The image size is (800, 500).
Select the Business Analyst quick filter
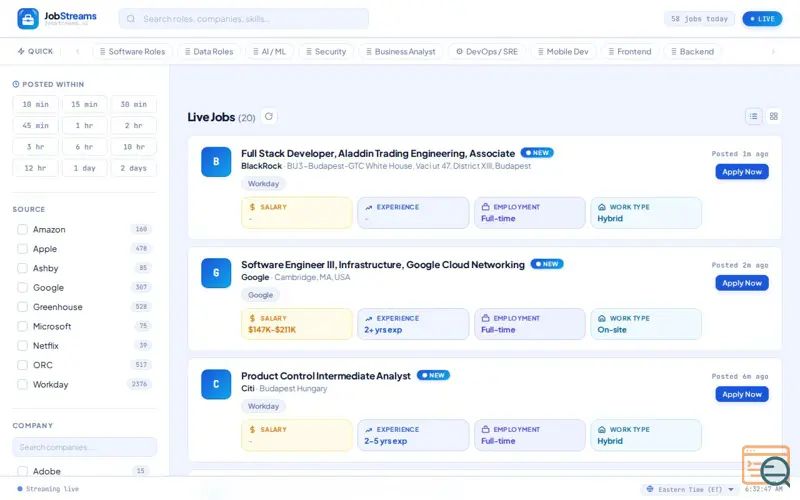pyautogui.click(x=401, y=52)
